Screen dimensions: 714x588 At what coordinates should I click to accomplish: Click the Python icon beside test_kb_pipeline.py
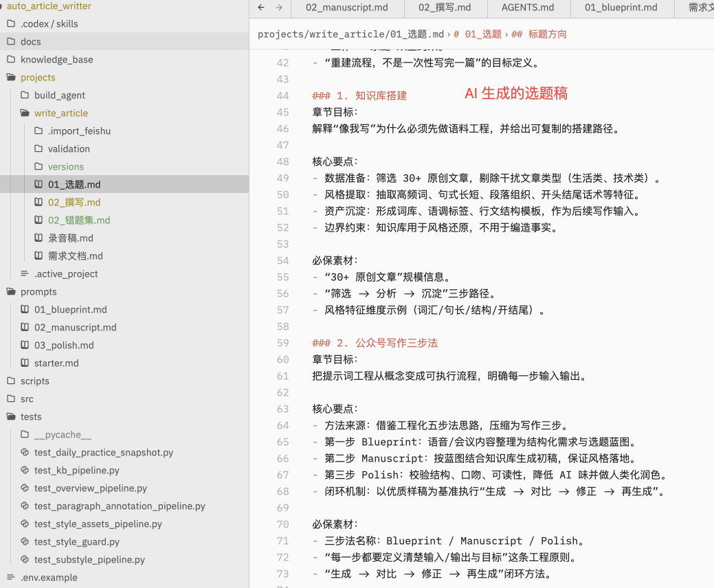(x=25, y=470)
